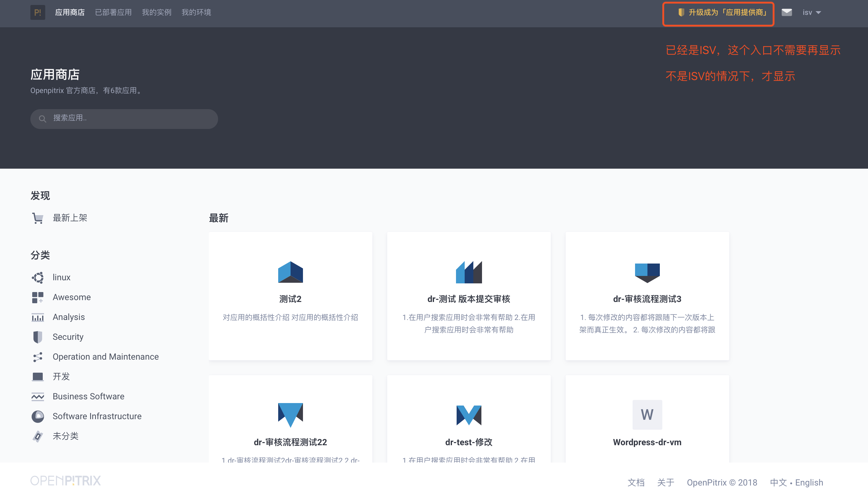Open 我的实例 from top navigation

(x=157, y=12)
